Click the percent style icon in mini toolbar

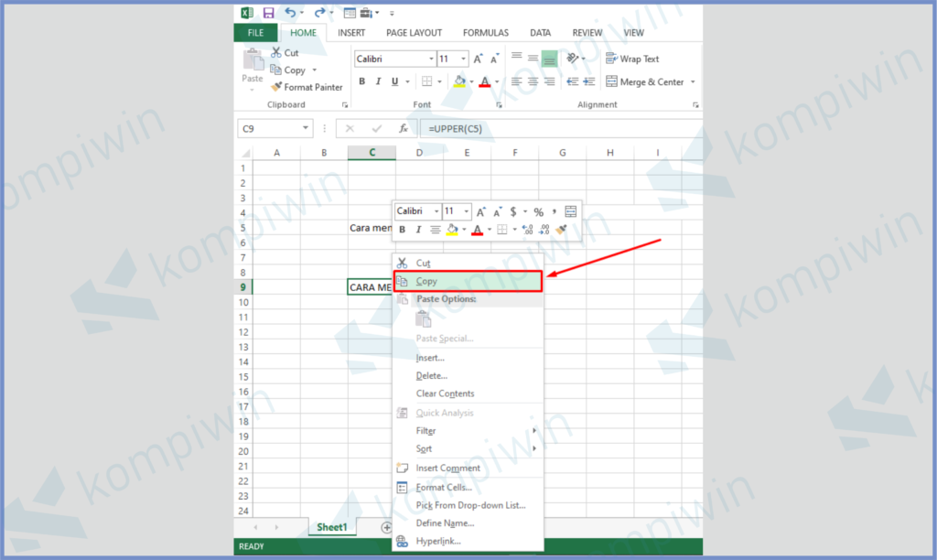pos(538,211)
